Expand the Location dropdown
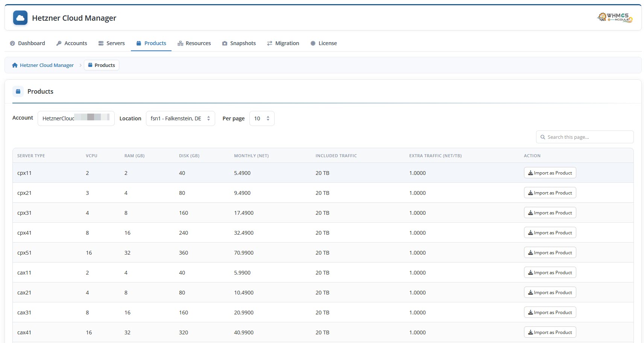 point(180,118)
